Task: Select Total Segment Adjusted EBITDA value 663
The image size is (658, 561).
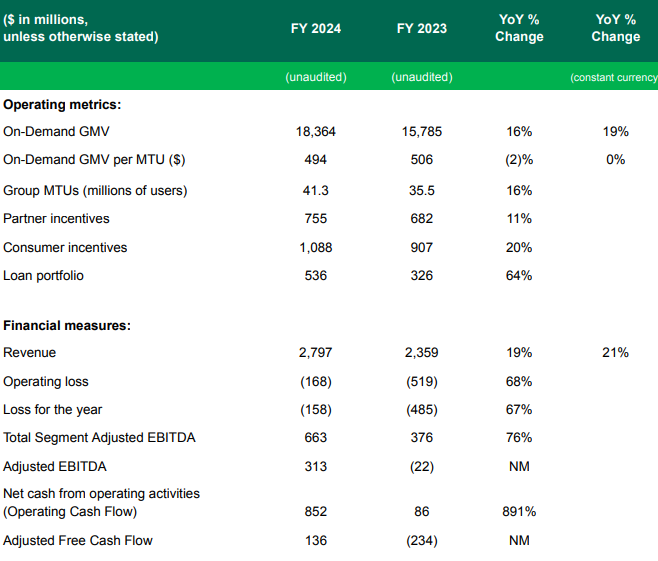Action: pos(312,437)
